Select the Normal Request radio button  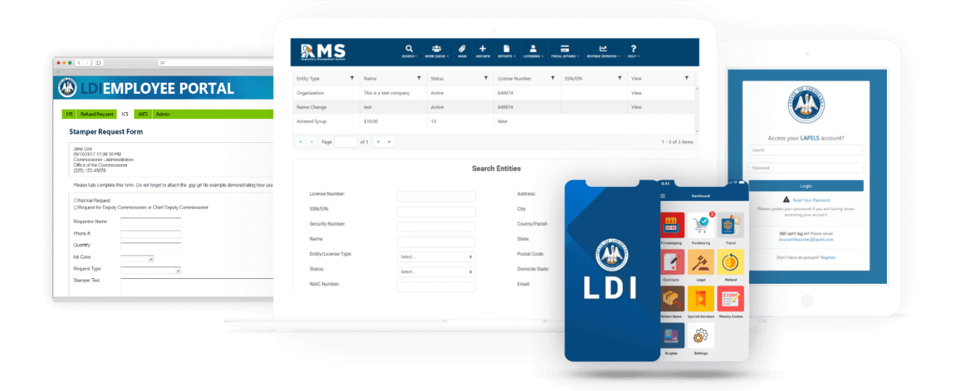point(76,200)
